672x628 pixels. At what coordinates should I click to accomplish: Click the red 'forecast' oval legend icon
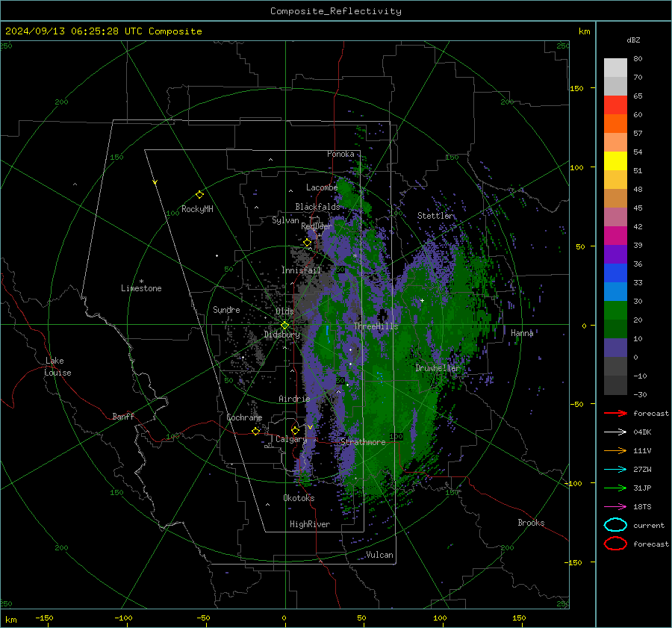[615, 544]
